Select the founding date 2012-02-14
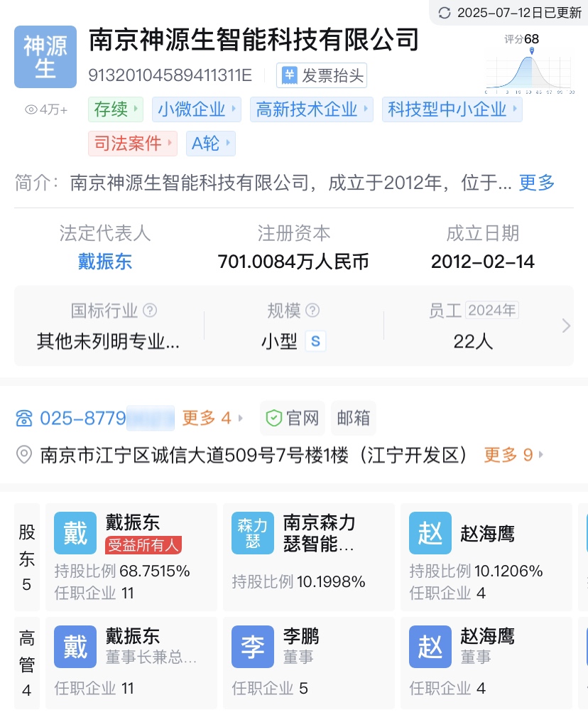This screenshot has height=715, width=588. [x=483, y=262]
